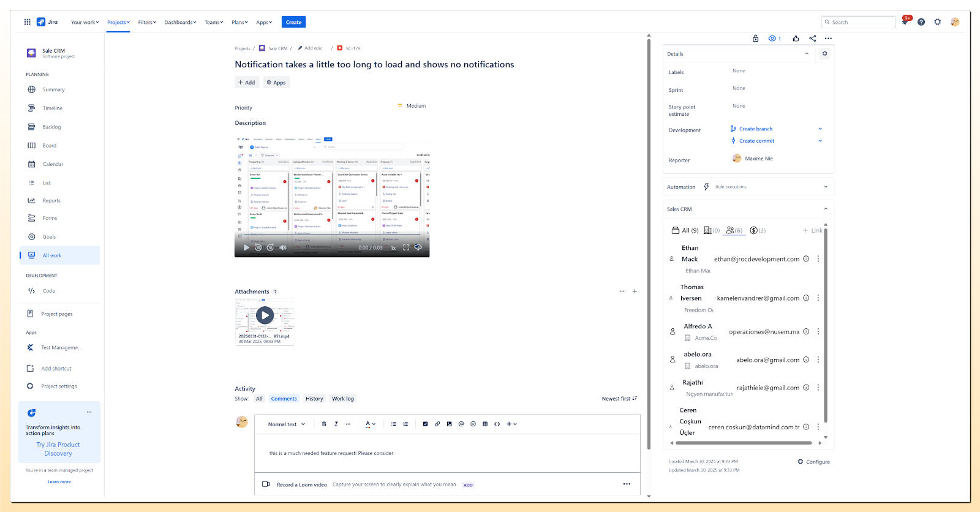Screen dimensions: 980x512
Task: Insert an image in the comment editor
Action: (x=449, y=424)
